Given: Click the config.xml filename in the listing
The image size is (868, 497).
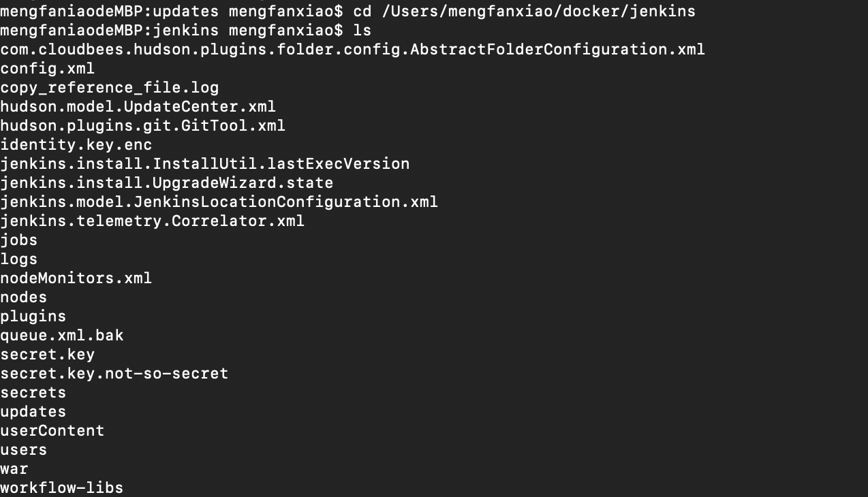Looking at the screenshot, I should pos(47,69).
